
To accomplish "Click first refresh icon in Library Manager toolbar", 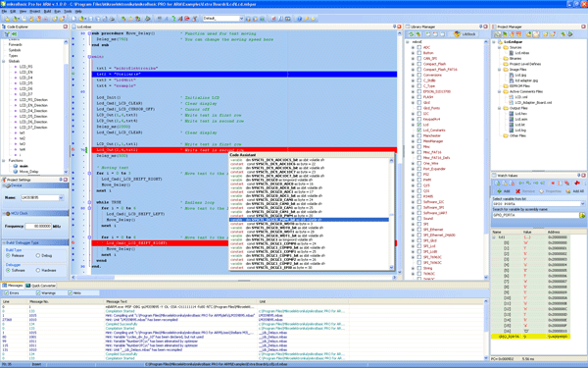I will pos(411,34).
